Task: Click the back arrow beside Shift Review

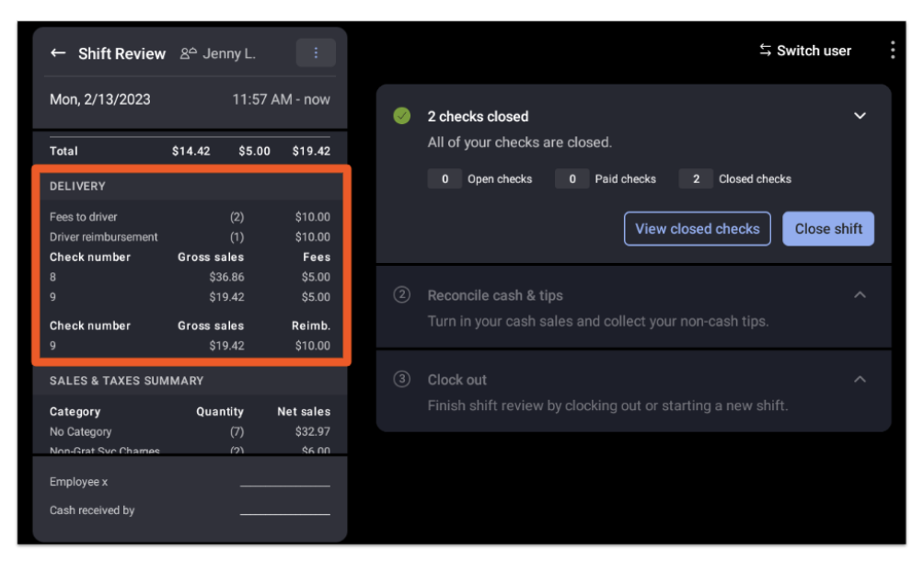Action: (x=58, y=53)
